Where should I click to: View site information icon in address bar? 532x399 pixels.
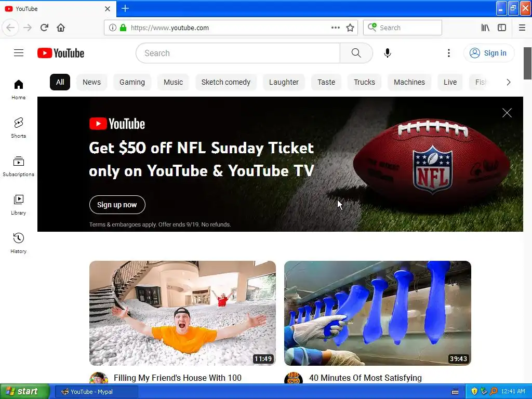pyautogui.click(x=113, y=28)
